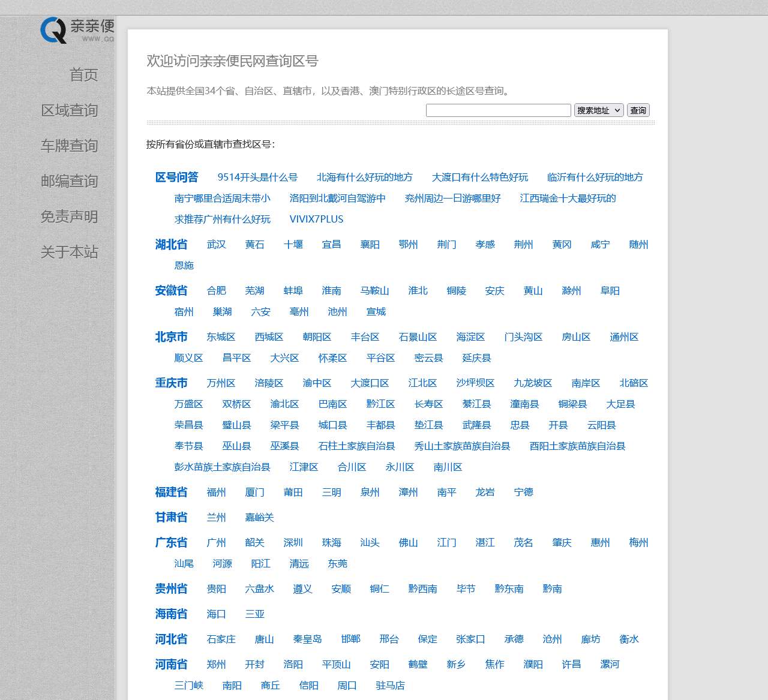Click the 深圳 city link under 广东省

point(292,542)
